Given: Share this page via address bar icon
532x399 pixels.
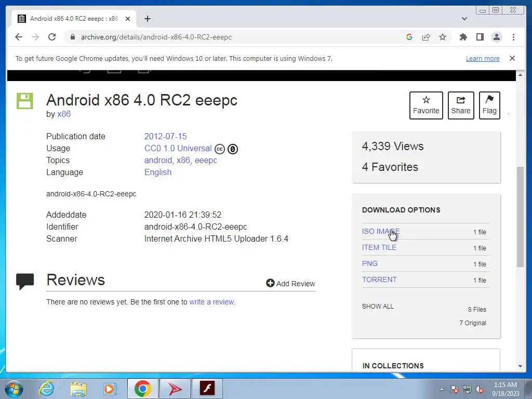Looking at the screenshot, I should [426, 37].
